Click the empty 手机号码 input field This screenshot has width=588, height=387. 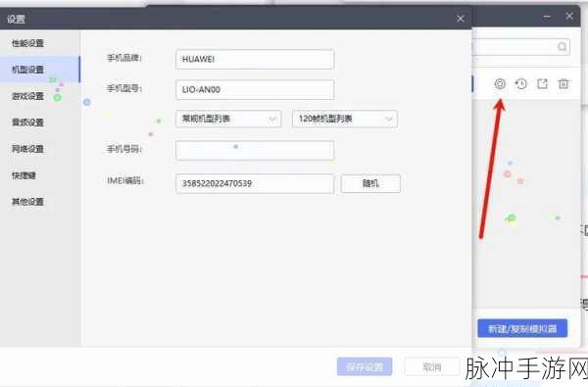[255, 150]
